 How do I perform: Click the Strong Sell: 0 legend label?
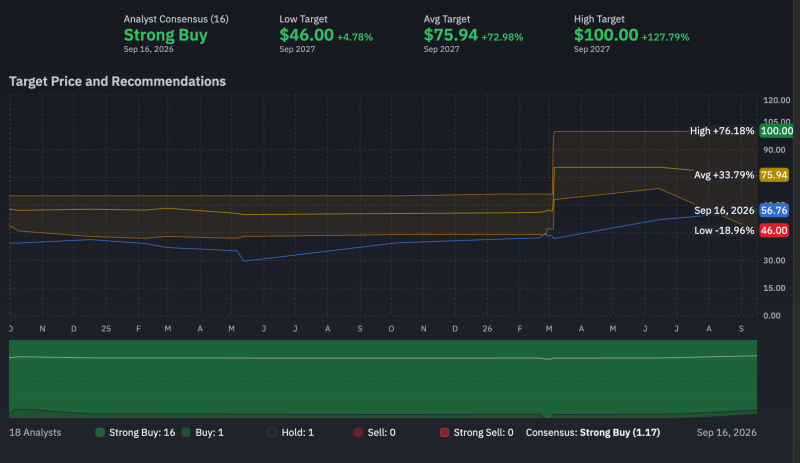[484, 432]
